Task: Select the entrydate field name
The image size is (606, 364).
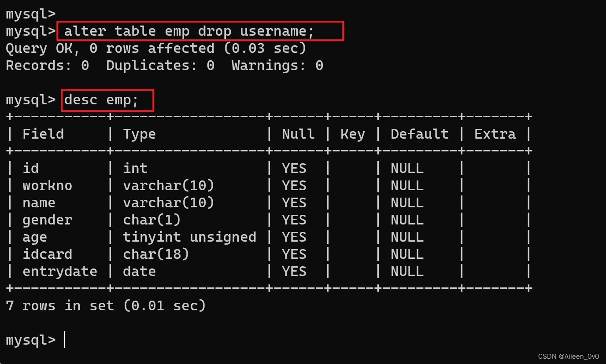Action: 59,271
